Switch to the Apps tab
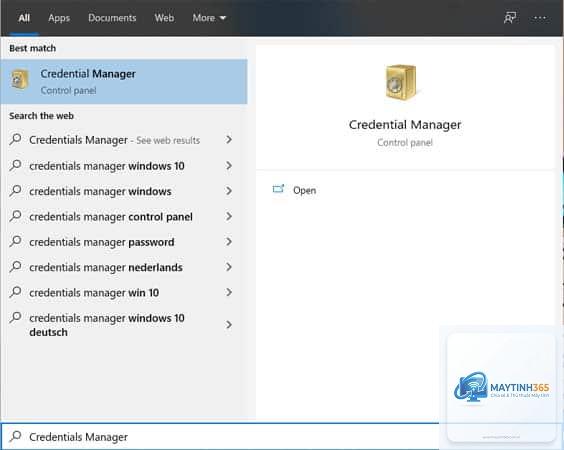Image resolution: width=564 pixels, height=450 pixels. [59, 18]
